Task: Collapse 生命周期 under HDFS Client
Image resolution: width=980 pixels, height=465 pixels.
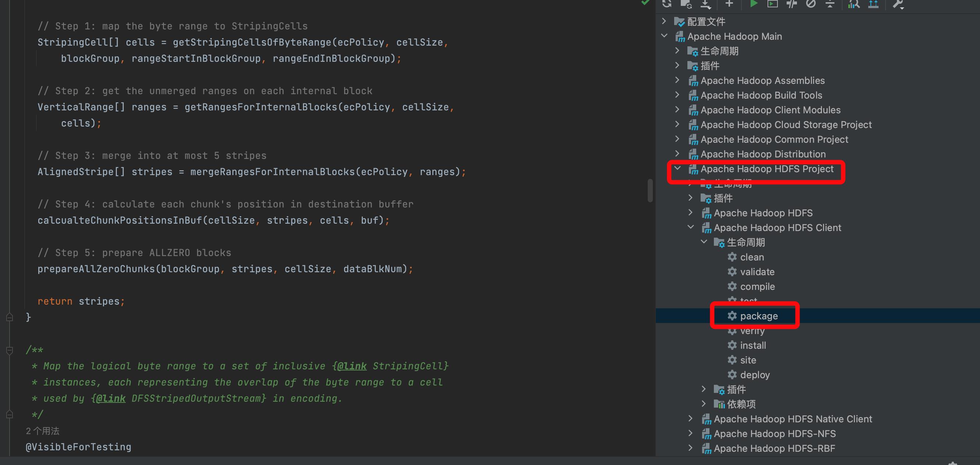Action: point(704,242)
